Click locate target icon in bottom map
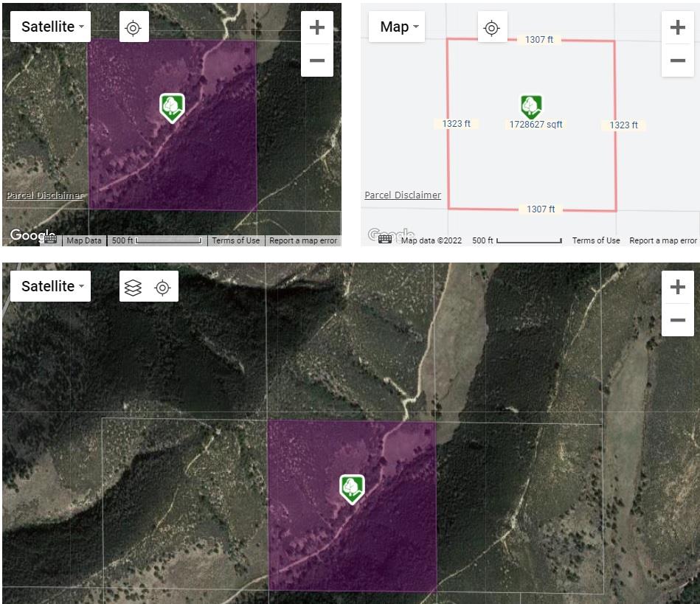This screenshot has height=604, width=700. (162, 288)
